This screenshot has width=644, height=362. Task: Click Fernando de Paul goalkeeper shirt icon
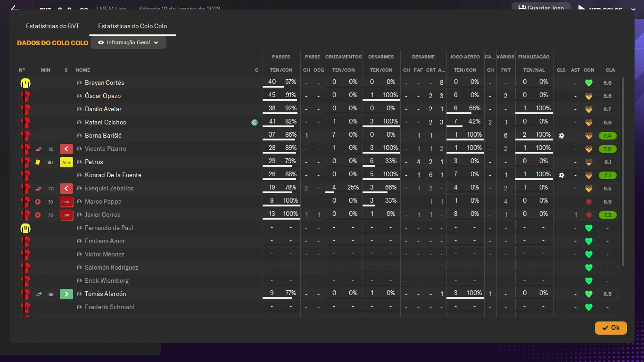25,228
